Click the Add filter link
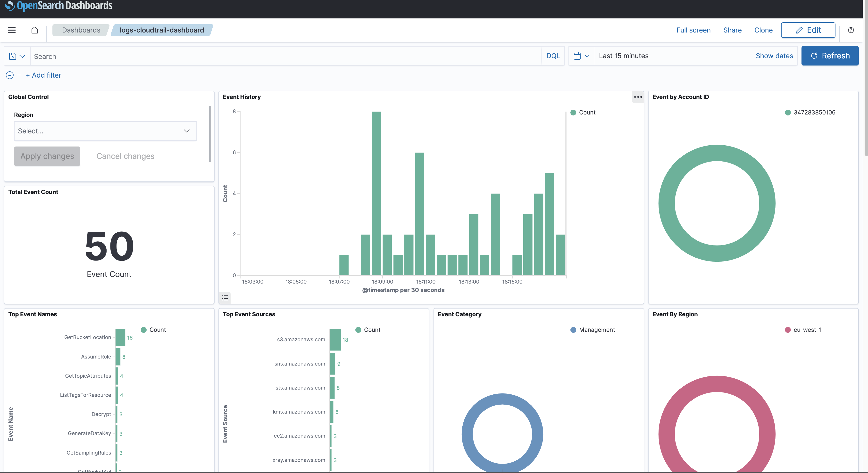This screenshot has width=868, height=473. tap(43, 75)
